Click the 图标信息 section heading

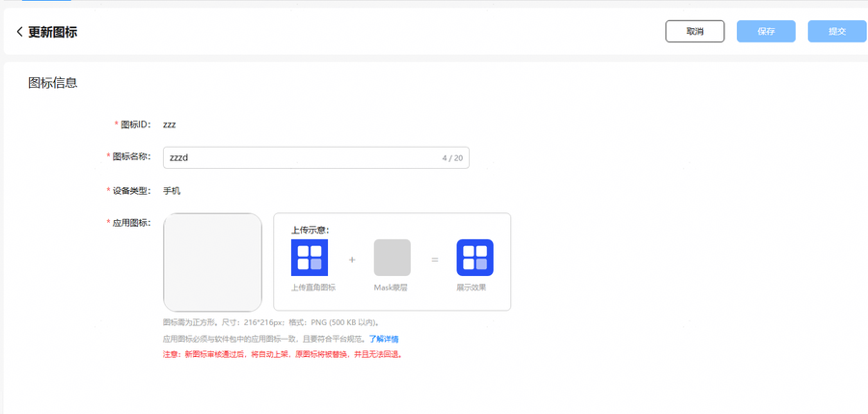pos(52,83)
